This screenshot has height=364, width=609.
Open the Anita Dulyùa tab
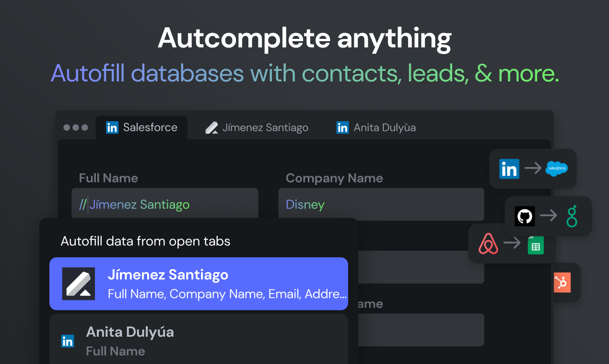click(x=376, y=128)
